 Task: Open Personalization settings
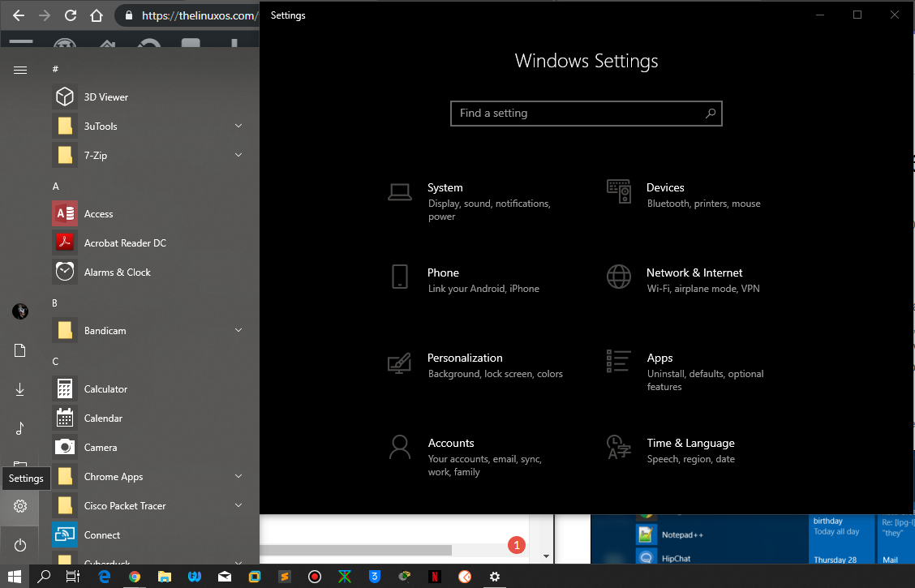click(465, 358)
